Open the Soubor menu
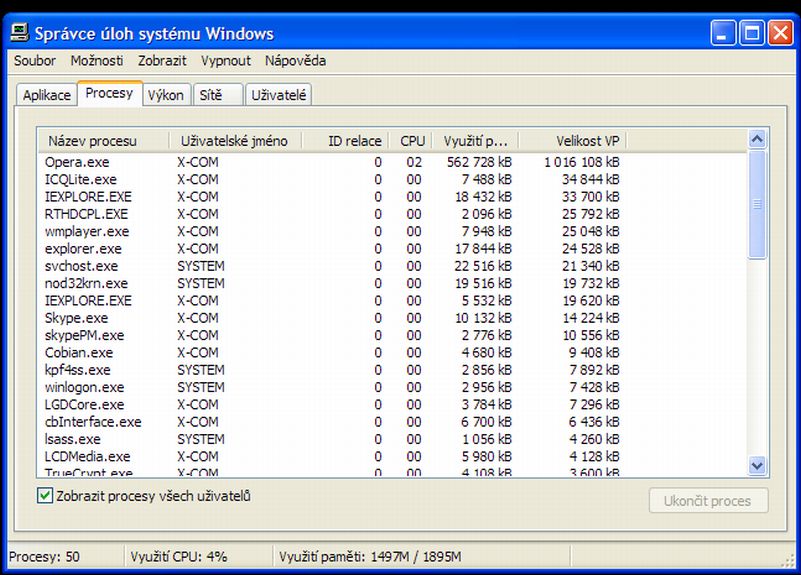801x575 pixels. [35, 61]
